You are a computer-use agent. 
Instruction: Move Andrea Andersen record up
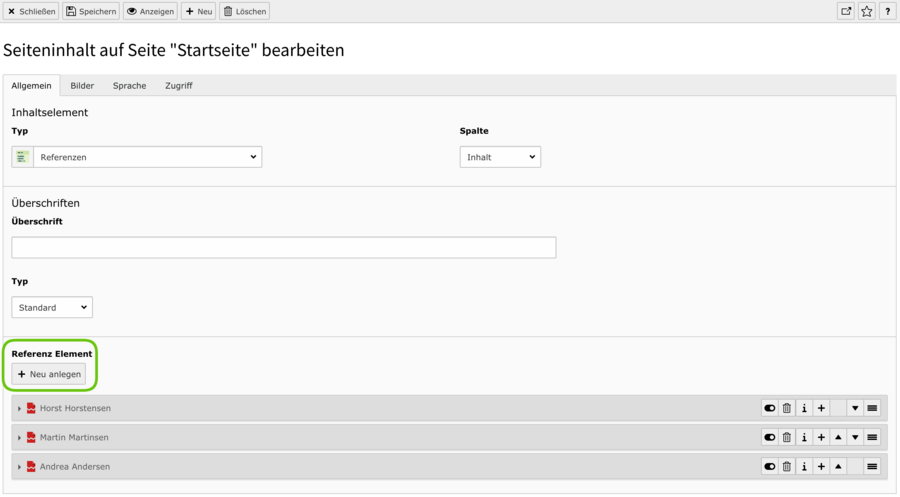(x=838, y=467)
